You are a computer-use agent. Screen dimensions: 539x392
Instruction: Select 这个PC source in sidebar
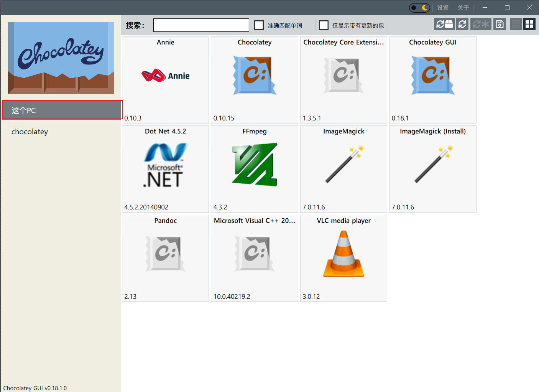tap(62, 110)
